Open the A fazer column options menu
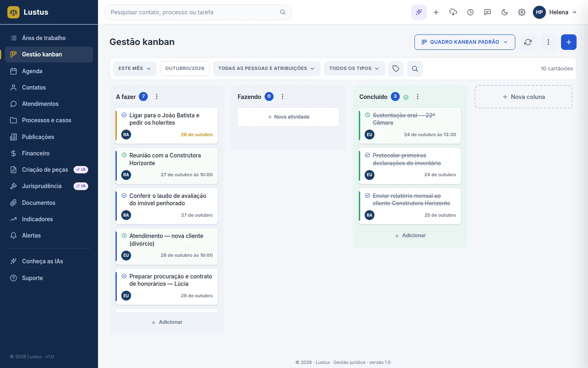Screen dimensions: 588x368 tap(157, 97)
